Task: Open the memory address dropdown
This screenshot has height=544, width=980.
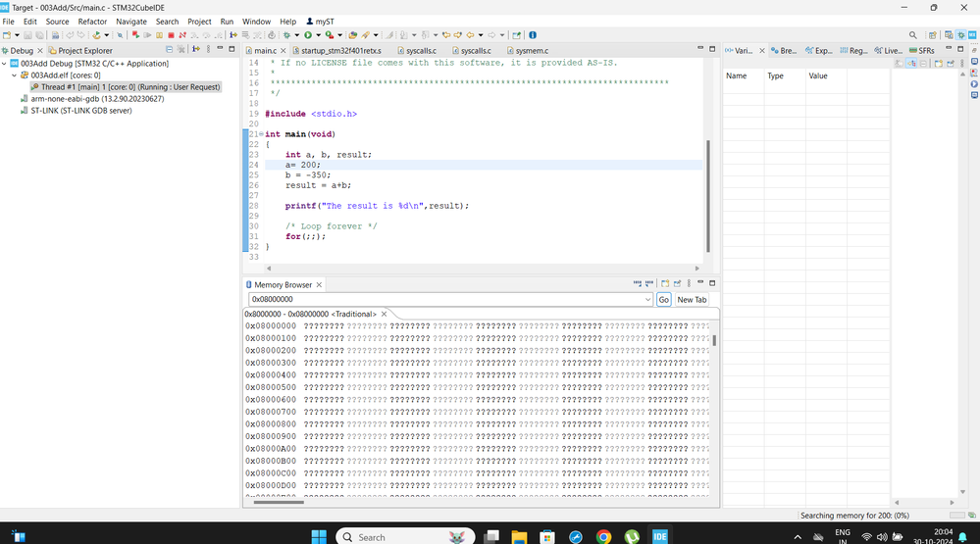Action: [647, 299]
